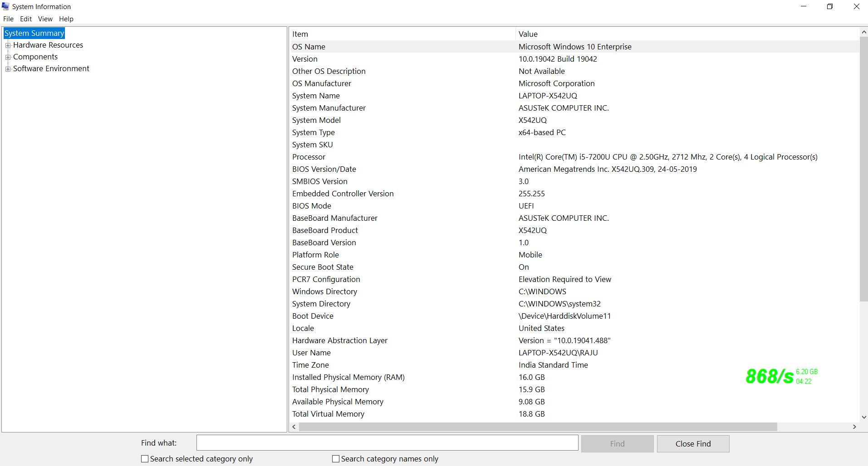Select the System Type row
The height and width of the screenshot is (466, 868).
574,132
